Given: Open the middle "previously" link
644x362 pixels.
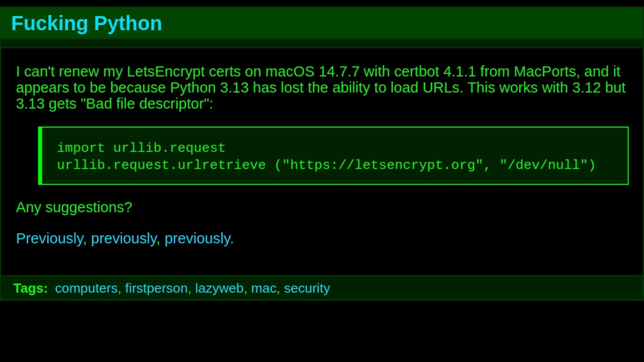Looking at the screenshot, I should pos(123,239).
